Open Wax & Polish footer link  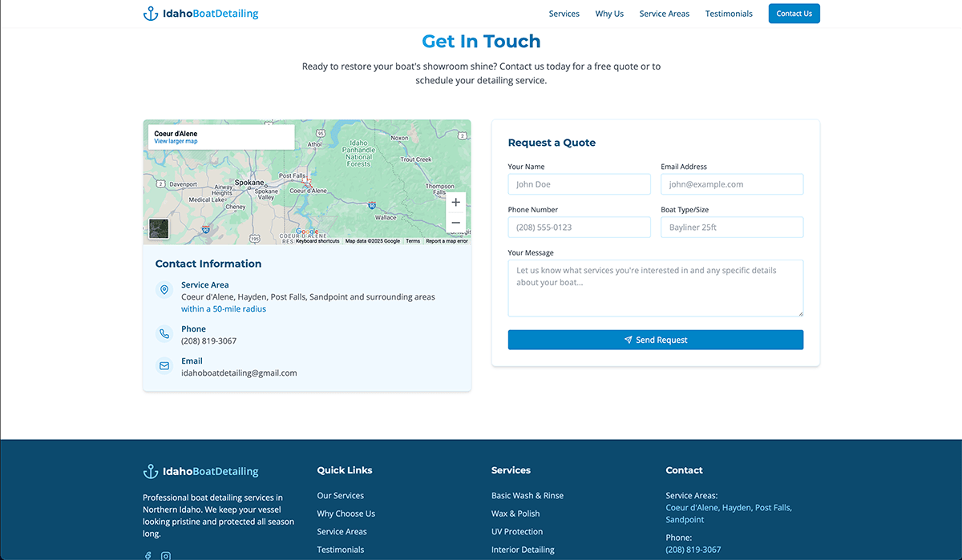(x=515, y=514)
